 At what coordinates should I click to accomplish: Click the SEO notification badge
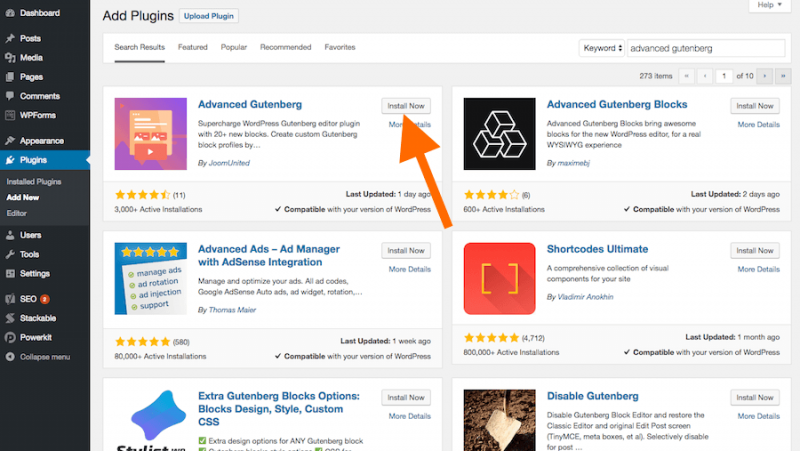coord(45,299)
